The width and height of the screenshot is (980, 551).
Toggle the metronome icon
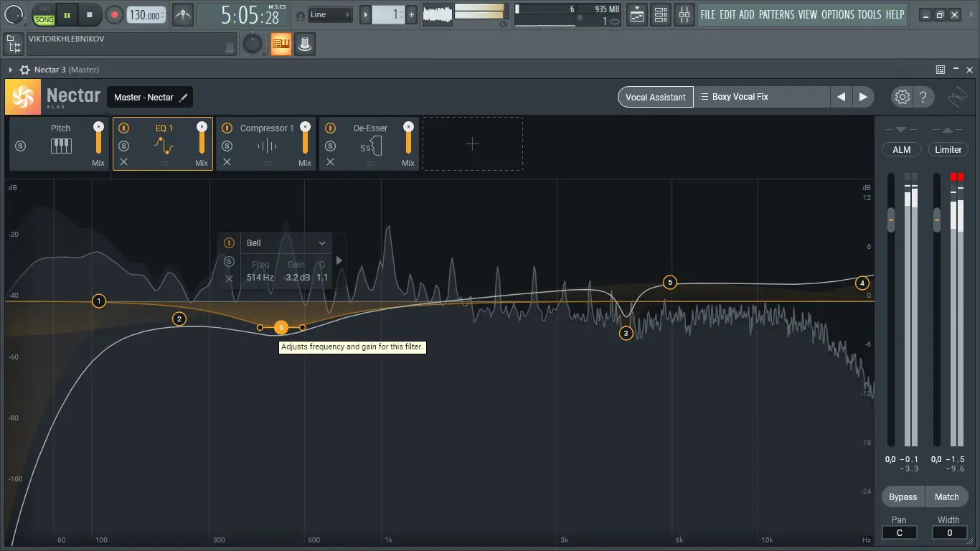(x=183, y=14)
